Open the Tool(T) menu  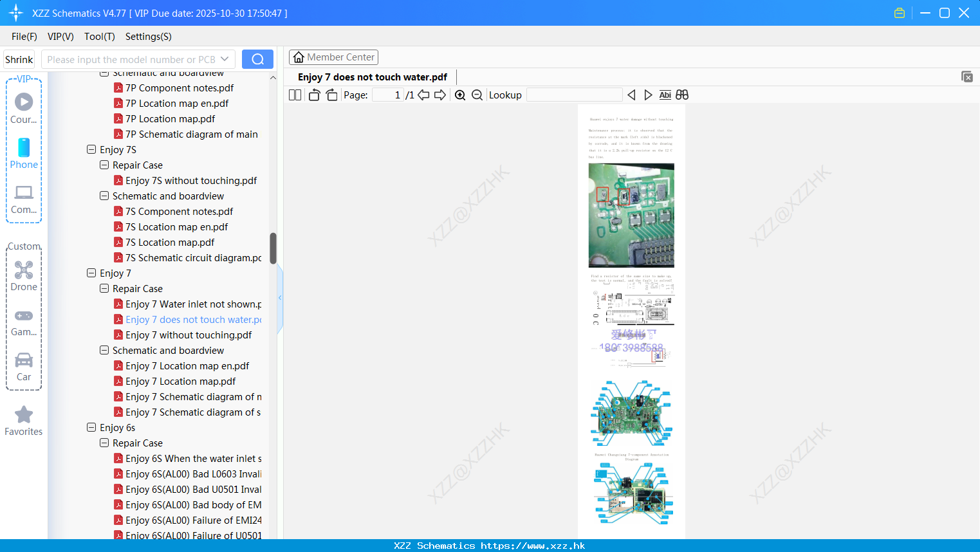coord(100,37)
